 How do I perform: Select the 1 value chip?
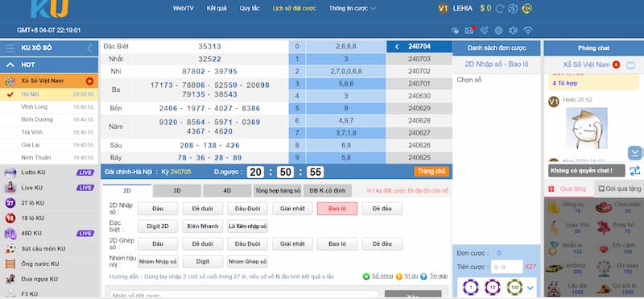pyautogui.click(x=471, y=287)
